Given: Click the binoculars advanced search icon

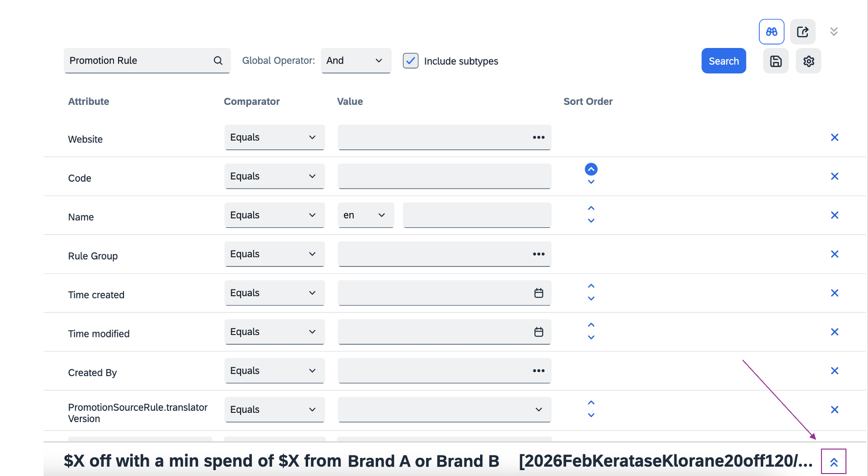Looking at the screenshot, I should point(772,32).
